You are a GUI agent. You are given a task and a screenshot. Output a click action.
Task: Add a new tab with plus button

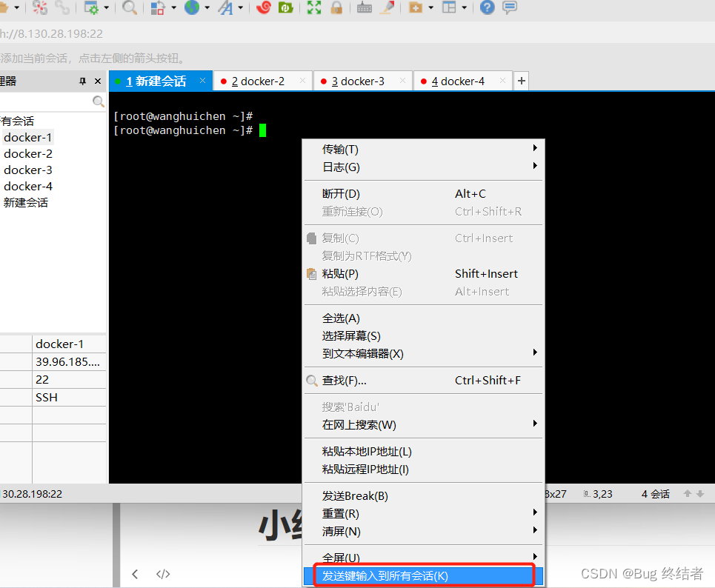(522, 81)
